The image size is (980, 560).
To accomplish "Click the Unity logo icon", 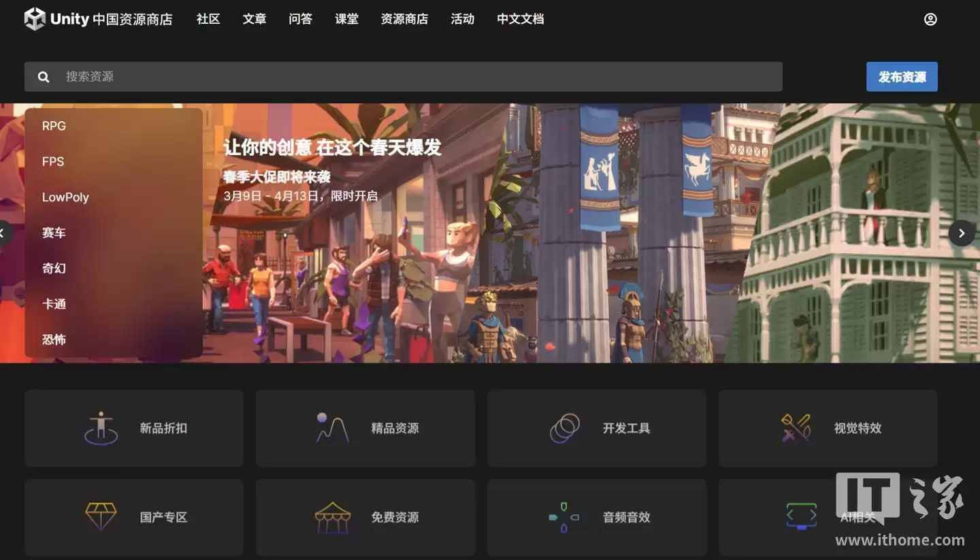I will pyautogui.click(x=35, y=19).
